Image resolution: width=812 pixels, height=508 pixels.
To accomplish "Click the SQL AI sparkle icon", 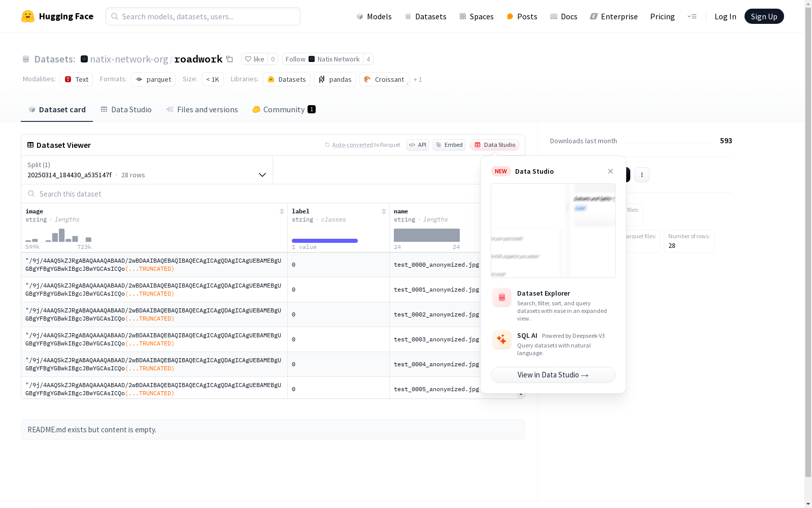I will pos(502,340).
